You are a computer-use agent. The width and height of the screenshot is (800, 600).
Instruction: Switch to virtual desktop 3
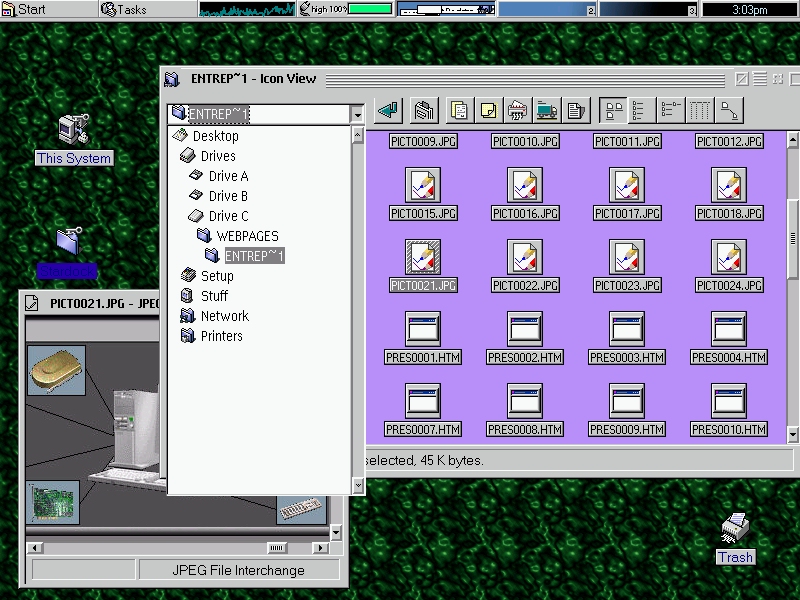[x=648, y=9]
